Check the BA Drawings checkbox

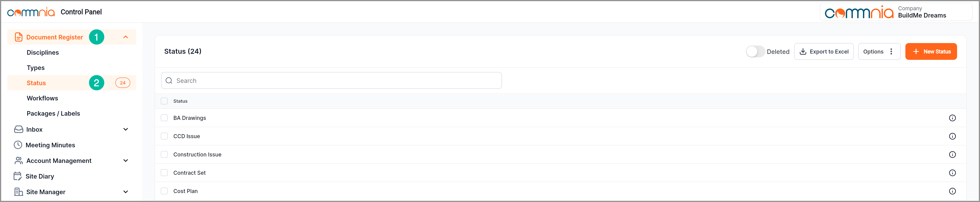click(164, 118)
